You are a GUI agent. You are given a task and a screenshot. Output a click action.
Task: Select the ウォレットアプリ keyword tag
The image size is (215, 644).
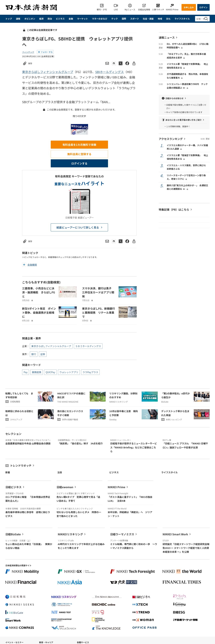click(x=69, y=372)
